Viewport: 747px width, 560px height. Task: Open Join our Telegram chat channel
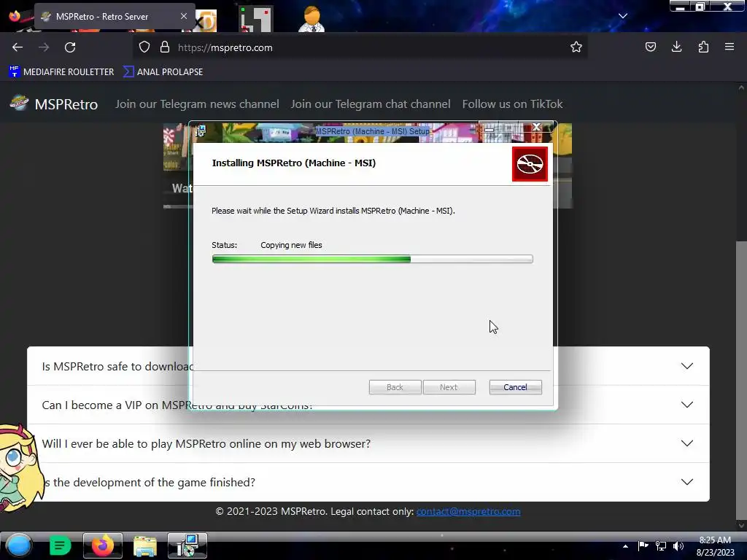pos(371,104)
